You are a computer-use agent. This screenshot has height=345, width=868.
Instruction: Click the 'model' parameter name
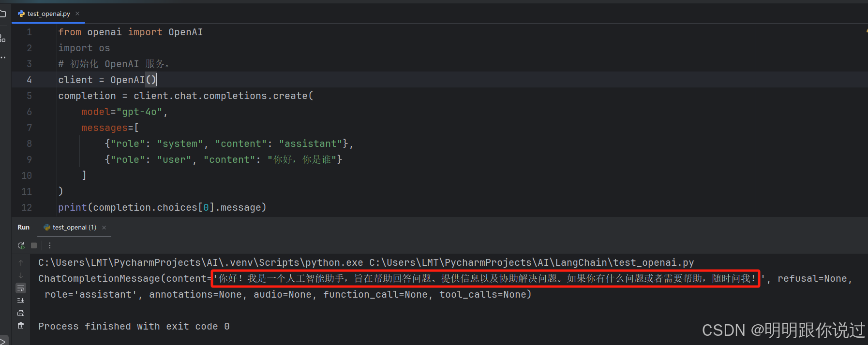click(96, 112)
